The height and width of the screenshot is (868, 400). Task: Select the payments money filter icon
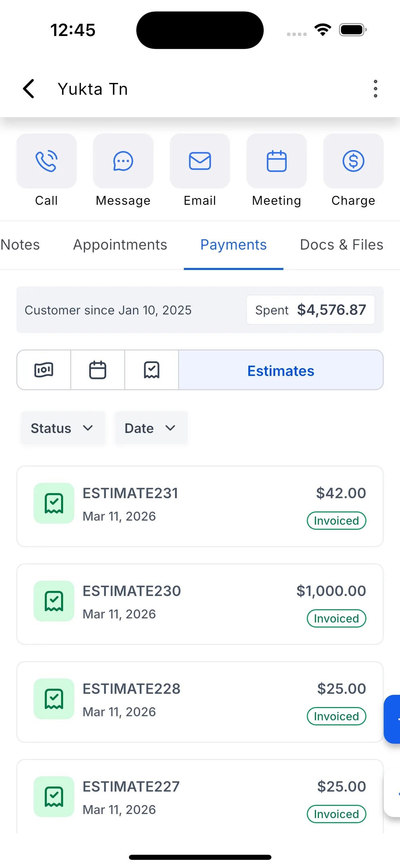point(44,370)
